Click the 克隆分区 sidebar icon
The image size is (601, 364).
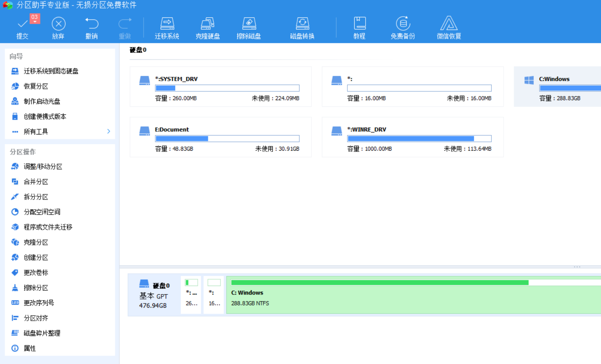pyautogui.click(x=15, y=242)
